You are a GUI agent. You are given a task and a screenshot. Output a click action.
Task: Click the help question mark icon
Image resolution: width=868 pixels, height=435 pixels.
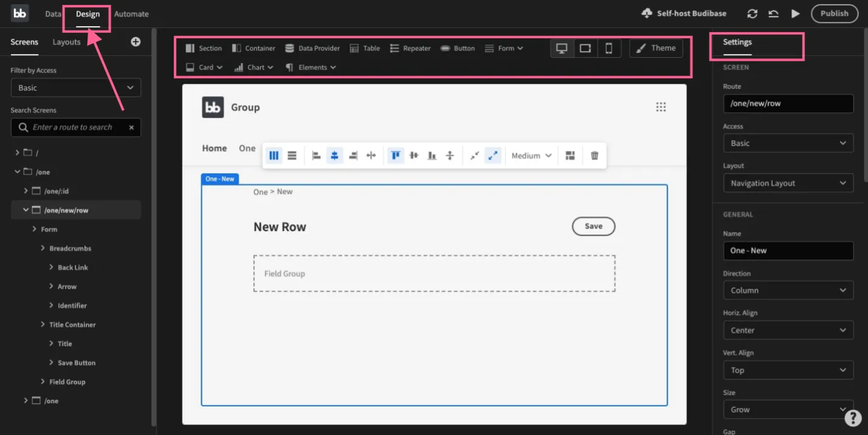pyautogui.click(x=853, y=417)
